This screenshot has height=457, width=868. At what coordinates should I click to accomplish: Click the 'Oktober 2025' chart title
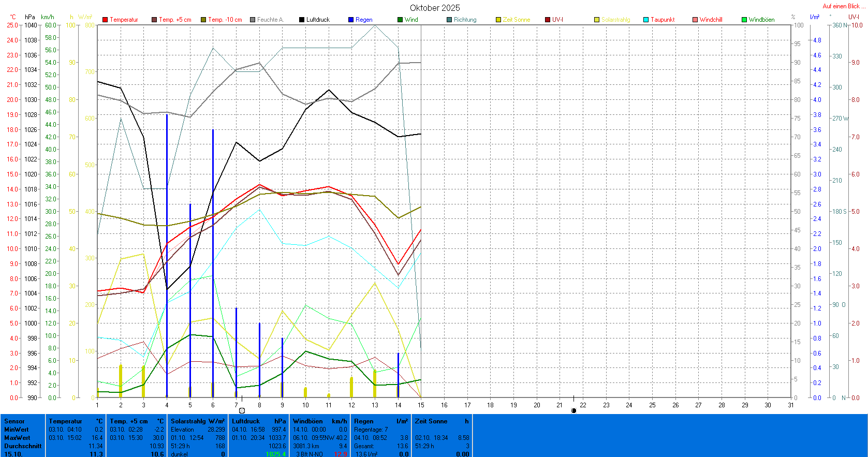(x=435, y=8)
